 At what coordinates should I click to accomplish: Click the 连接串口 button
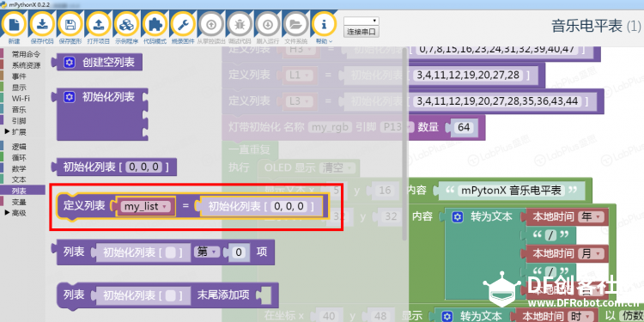[x=361, y=32]
